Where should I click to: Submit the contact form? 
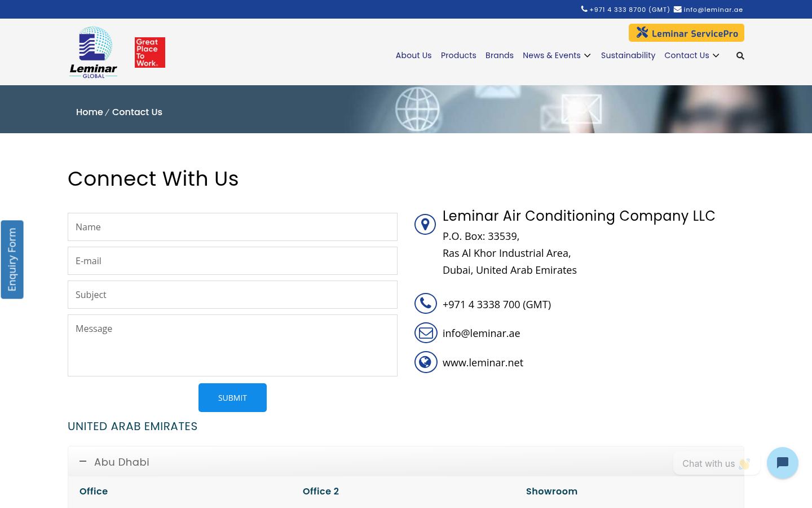(232, 397)
